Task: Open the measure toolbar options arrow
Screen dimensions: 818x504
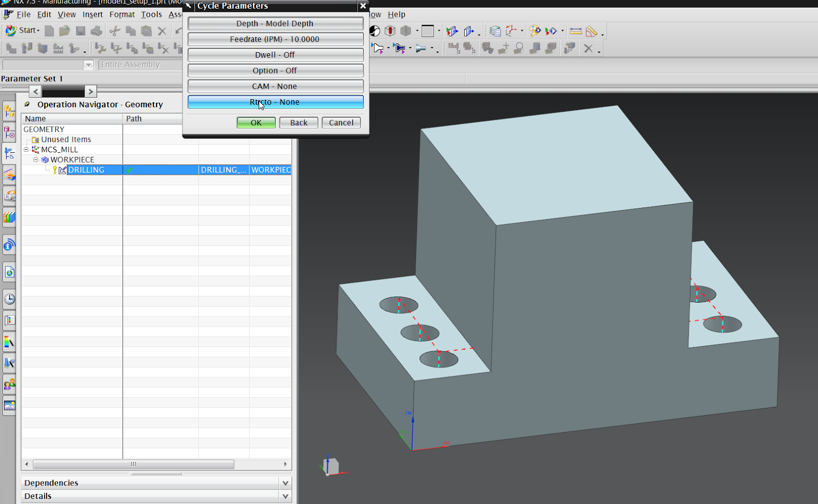Action: [x=603, y=34]
